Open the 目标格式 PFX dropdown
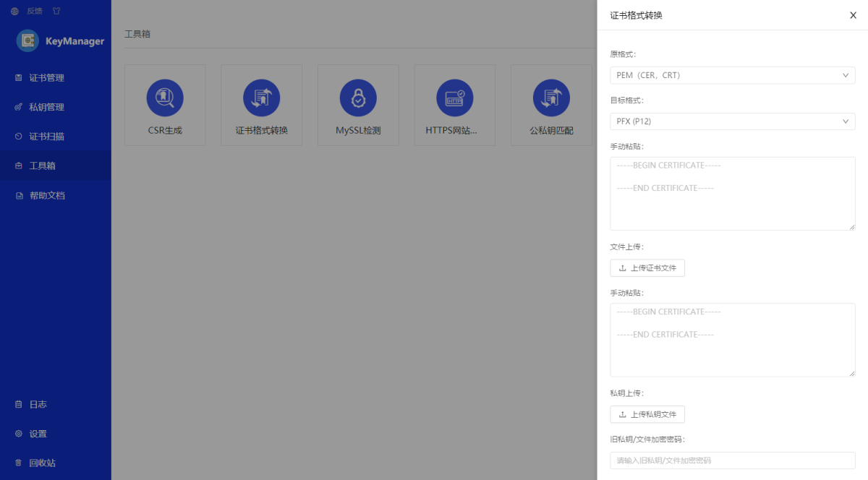868x480 pixels. (732, 121)
